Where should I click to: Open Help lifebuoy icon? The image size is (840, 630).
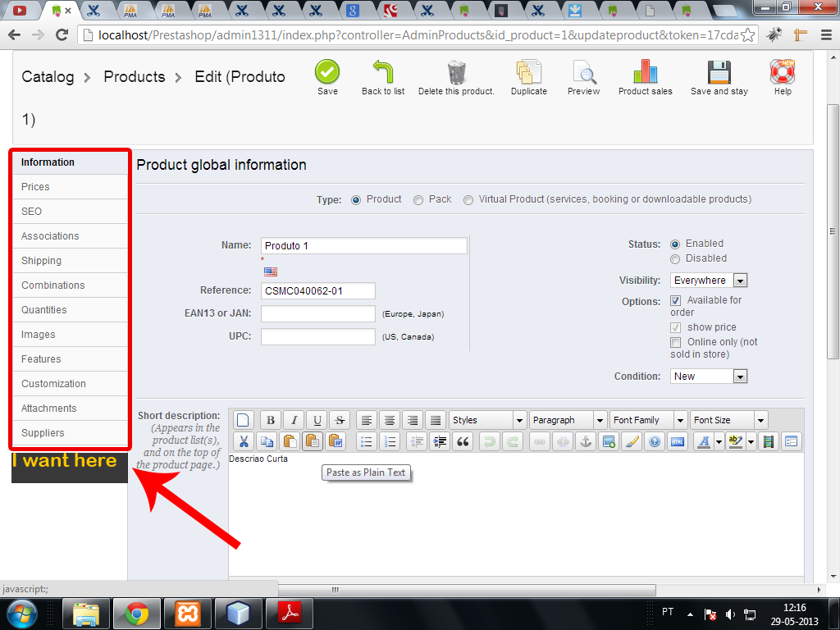click(x=783, y=72)
